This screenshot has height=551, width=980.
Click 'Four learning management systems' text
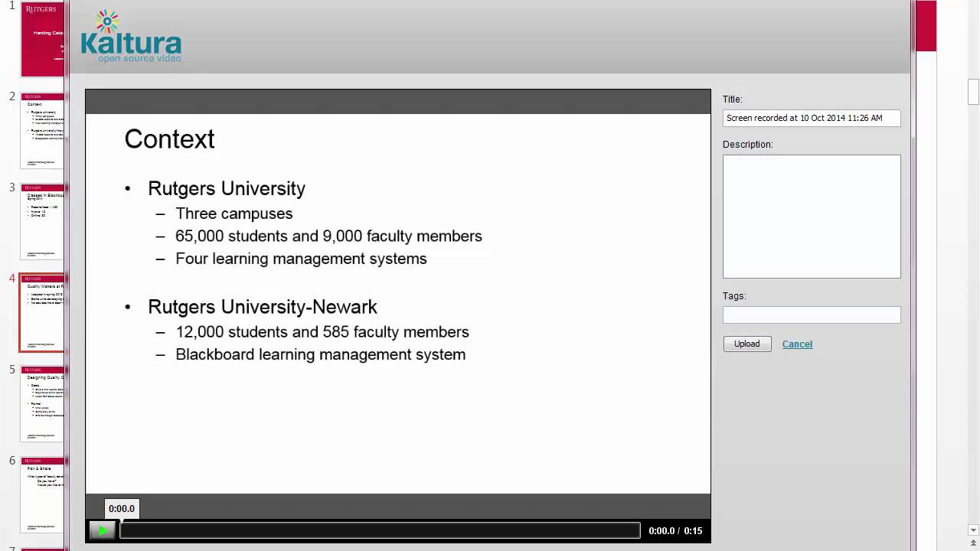[301, 259]
